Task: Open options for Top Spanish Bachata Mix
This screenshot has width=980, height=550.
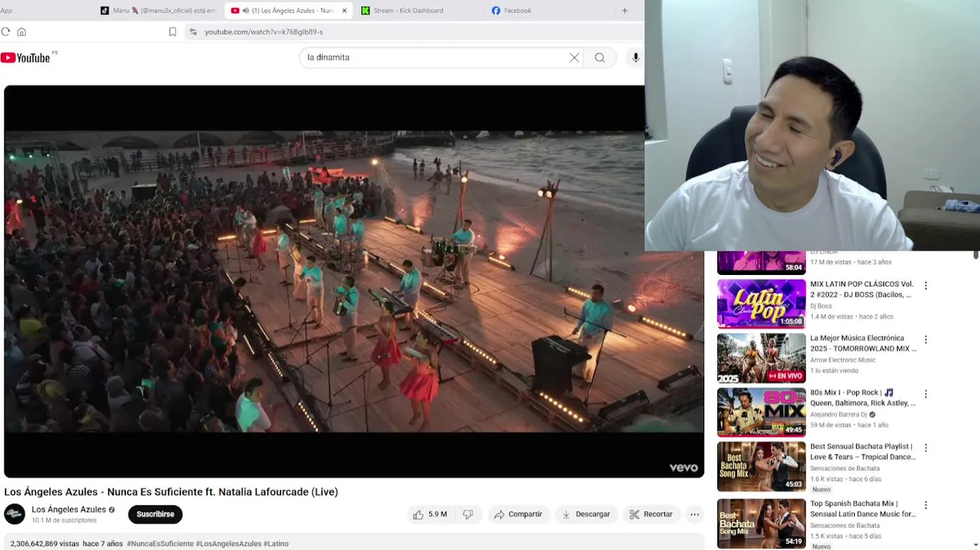Action: click(x=926, y=506)
